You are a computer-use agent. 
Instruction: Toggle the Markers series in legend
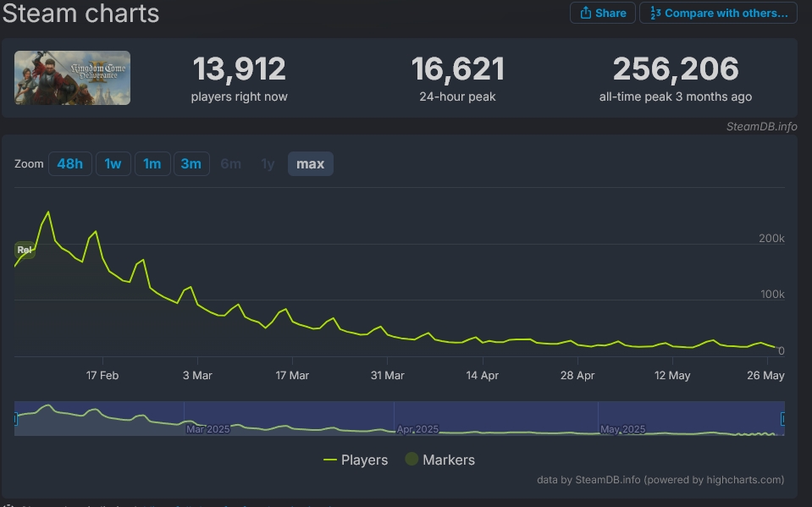439,460
